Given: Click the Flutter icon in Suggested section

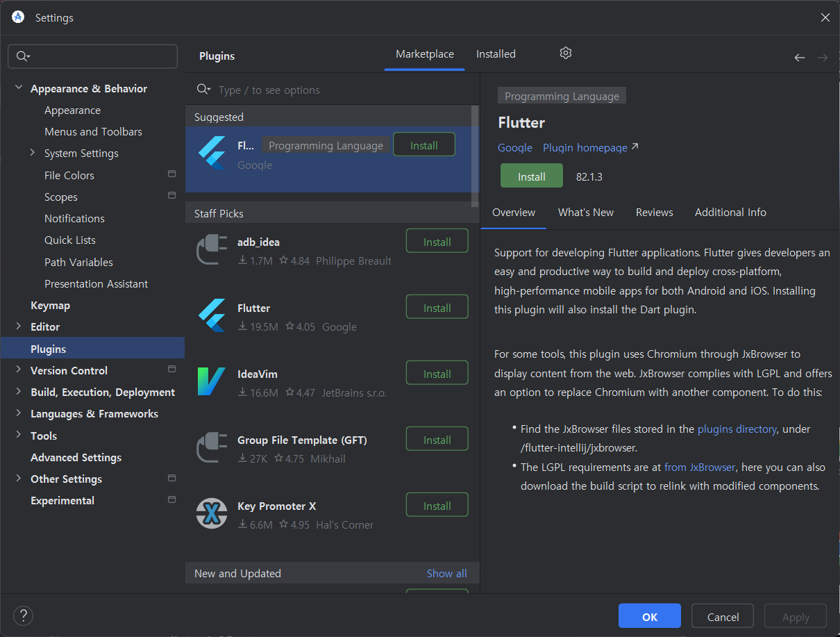Looking at the screenshot, I should click(211, 154).
